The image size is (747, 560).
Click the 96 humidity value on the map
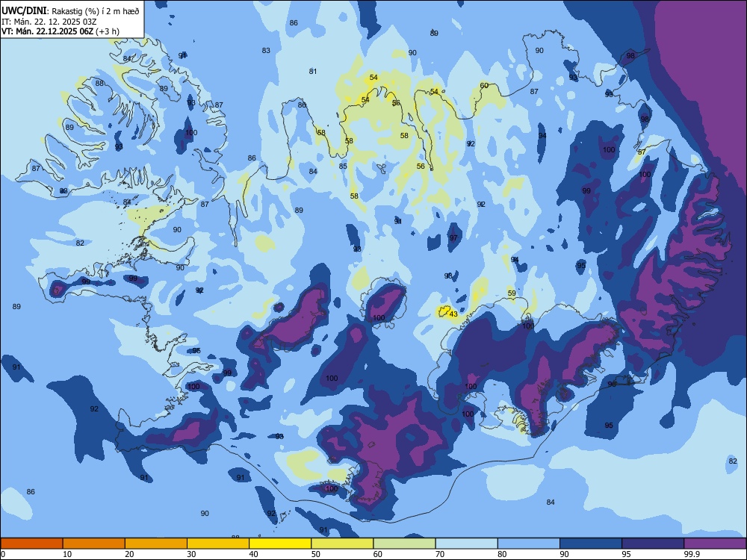(x=612, y=384)
